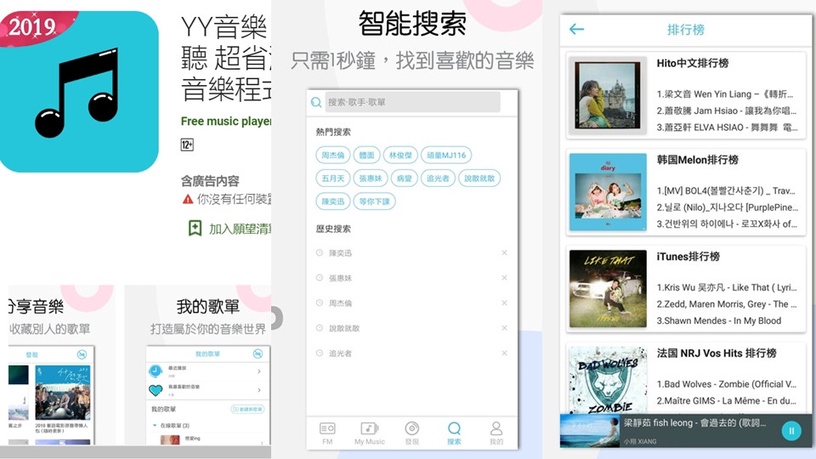Click the clock icon beside history 陳奕迅
This screenshot has width=816, height=459.
pos(320,252)
